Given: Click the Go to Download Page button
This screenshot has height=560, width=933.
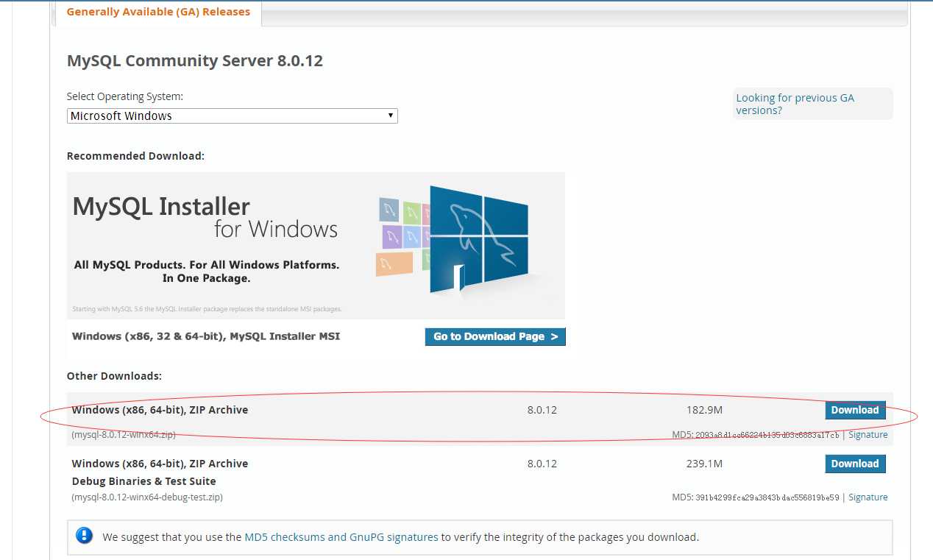Looking at the screenshot, I should pos(495,336).
